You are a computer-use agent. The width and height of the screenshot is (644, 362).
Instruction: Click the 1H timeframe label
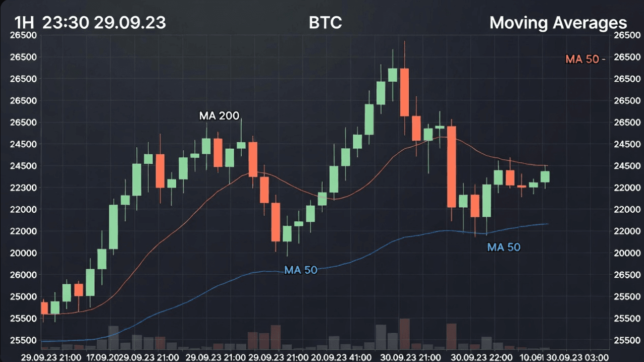24,23
